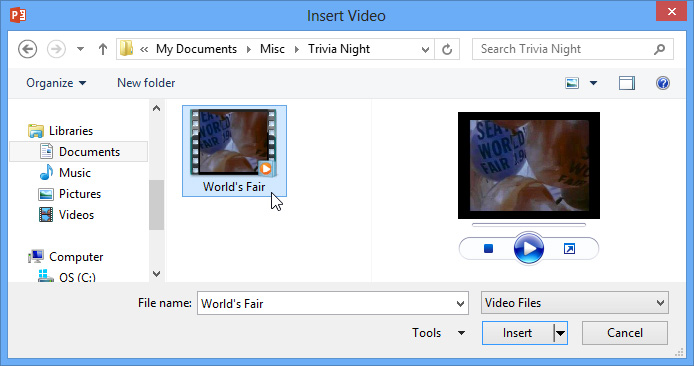Open the Video Files type dropdown
Viewport: 694px width, 366px height.
pos(574,303)
